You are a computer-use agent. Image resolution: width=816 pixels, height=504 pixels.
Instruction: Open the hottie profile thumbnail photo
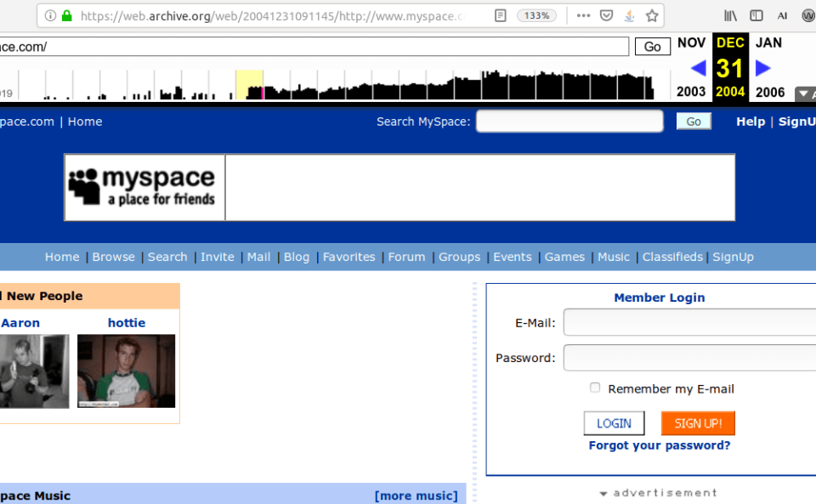pos(126,371)
